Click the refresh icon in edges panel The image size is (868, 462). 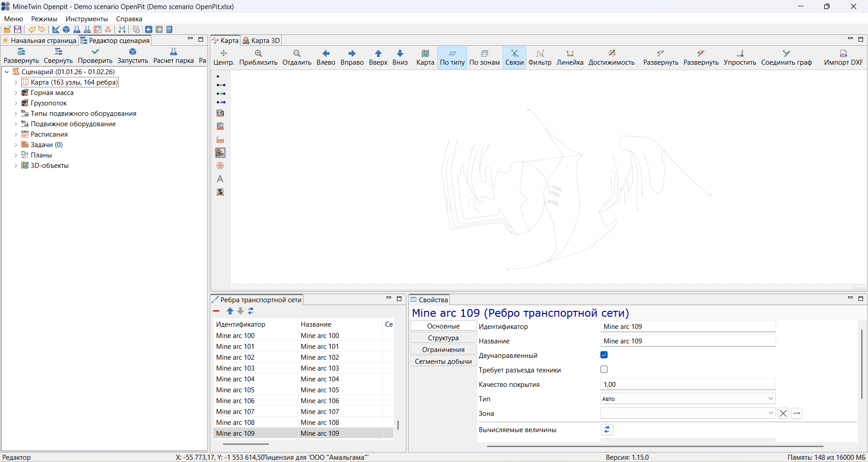(x=251, y=311)
